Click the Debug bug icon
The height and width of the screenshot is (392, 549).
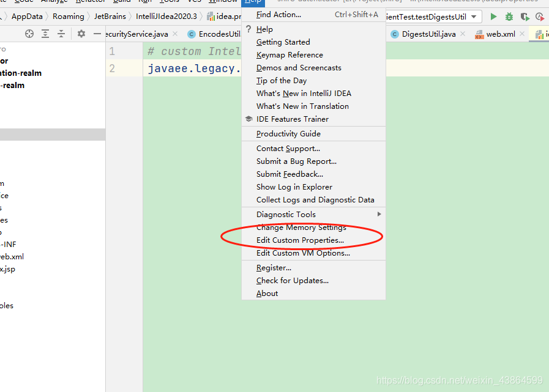tap(509, 17)
